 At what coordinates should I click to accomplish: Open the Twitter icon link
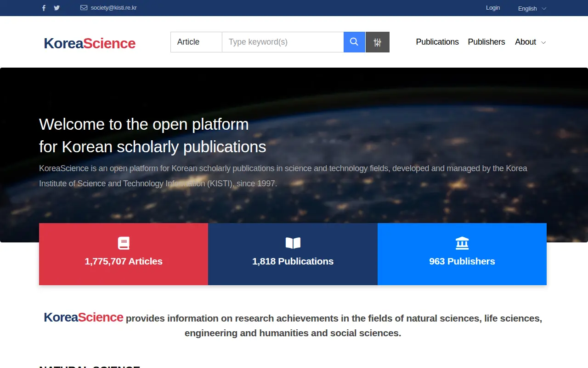pyautogui.click(x=57, y=8)
